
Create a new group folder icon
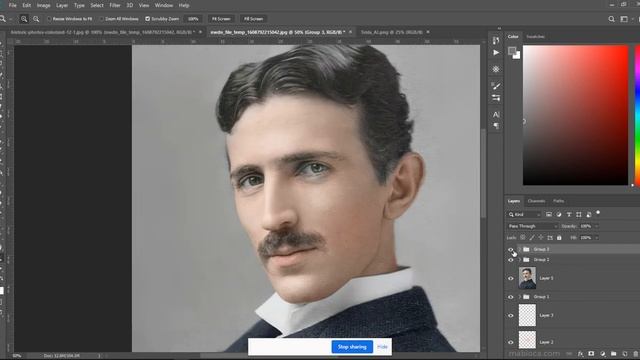tap(613, 354)
